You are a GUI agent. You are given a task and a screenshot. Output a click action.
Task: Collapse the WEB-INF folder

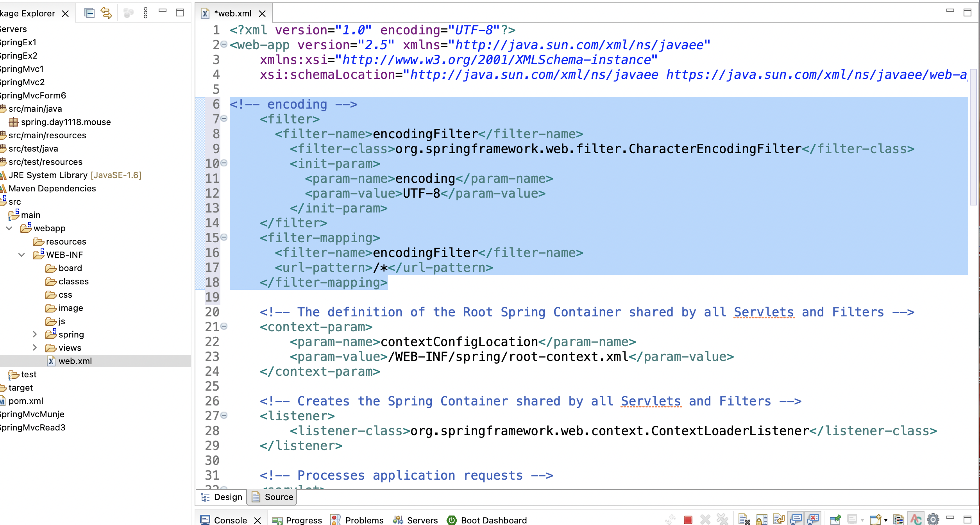[x=22, y=255]
